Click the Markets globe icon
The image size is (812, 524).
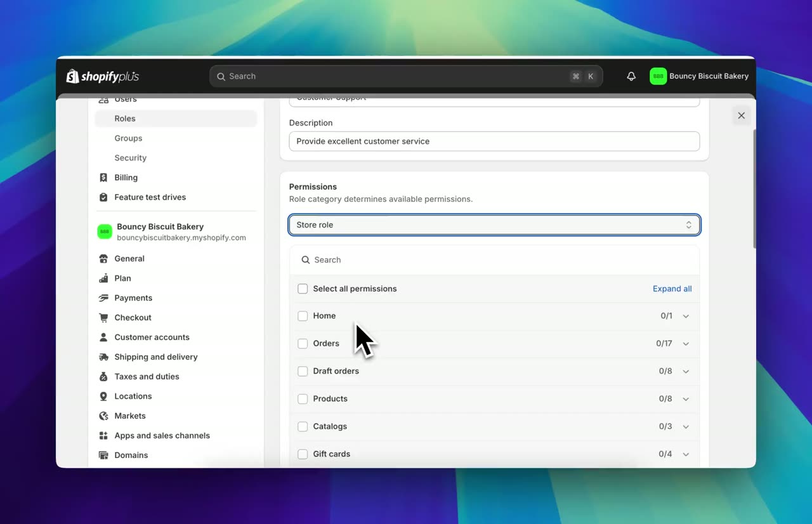(103, 416)
